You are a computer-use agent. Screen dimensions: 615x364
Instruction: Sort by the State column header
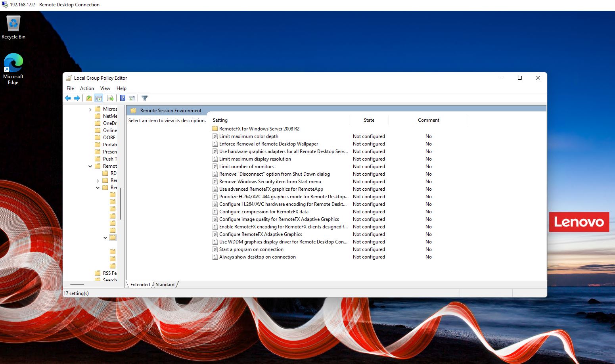tap(369, 120)
